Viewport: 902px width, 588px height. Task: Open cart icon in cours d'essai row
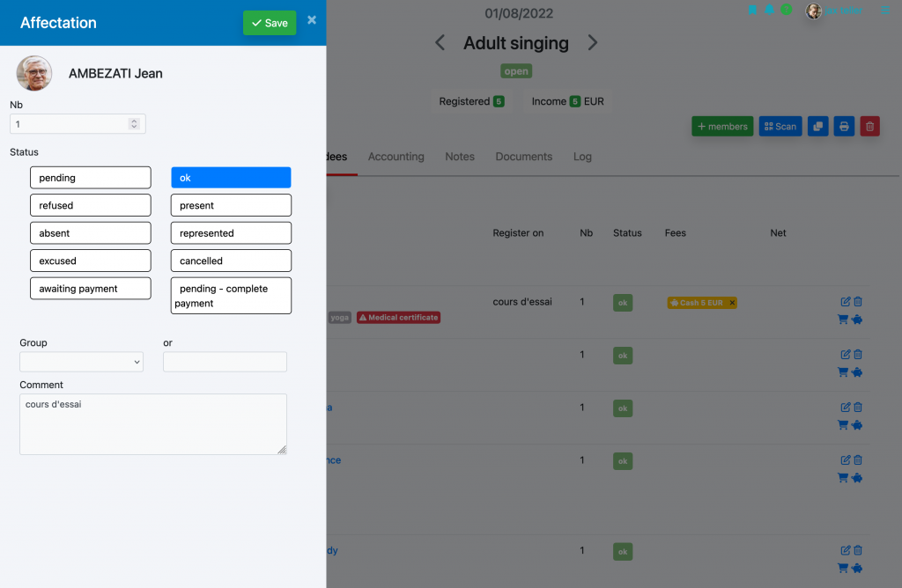click(x=843, y=320)
